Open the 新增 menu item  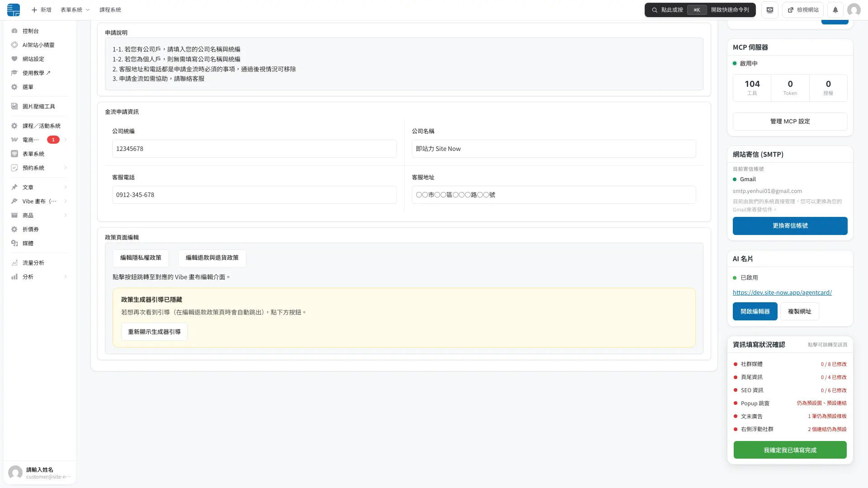click(41, 10)
